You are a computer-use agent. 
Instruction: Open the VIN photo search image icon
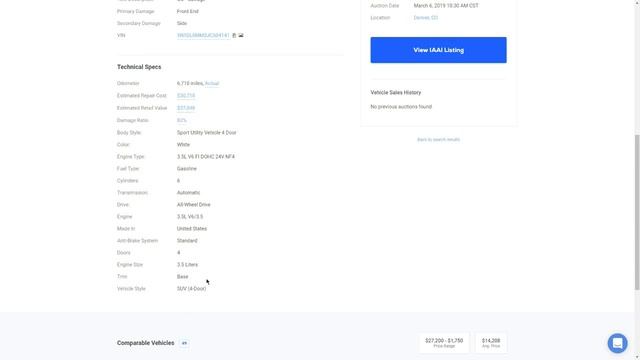(x=241, y=36)
